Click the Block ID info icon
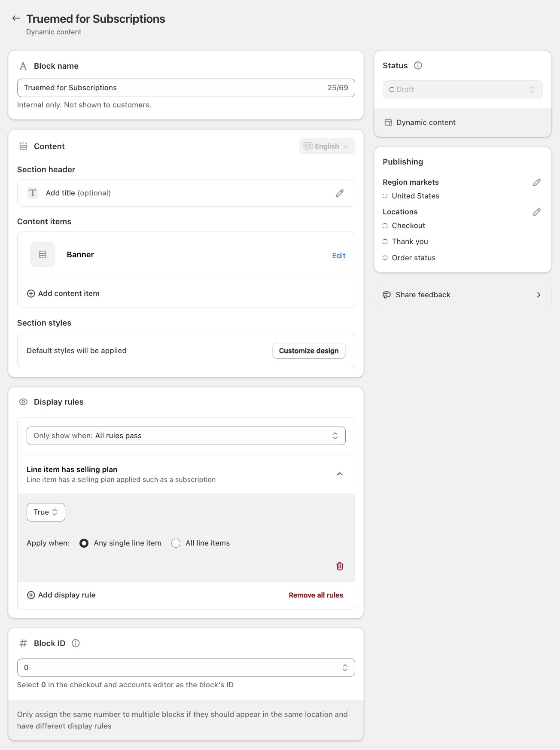Screen dimensions: 560x750 [76, 643]
